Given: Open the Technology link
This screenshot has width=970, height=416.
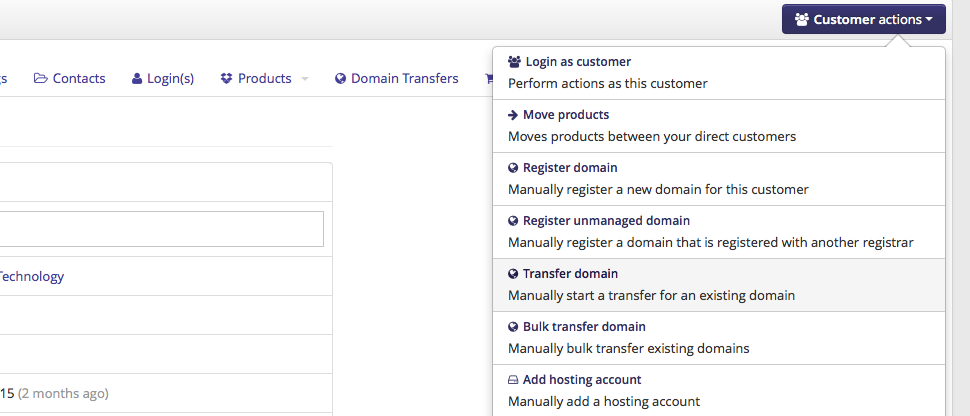Looking at the screenshot, I should (31, 276).
